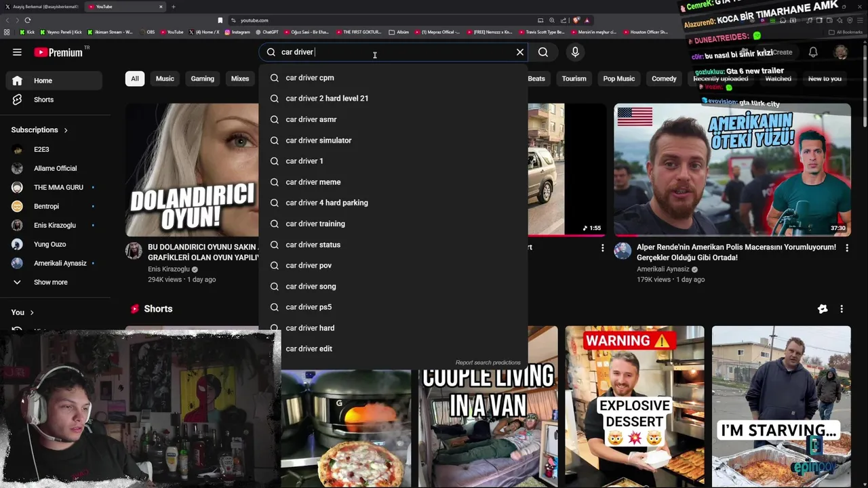The image size is (868, 488).
Task: Select the 'Pop Music' filter chip
Action: (619, 79)
